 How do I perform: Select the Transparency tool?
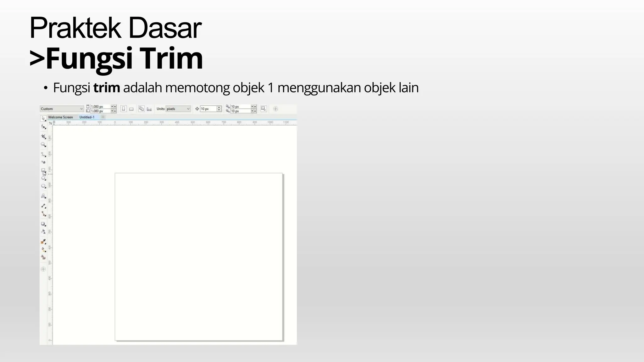pyautogui.click(x=43, y=232)
